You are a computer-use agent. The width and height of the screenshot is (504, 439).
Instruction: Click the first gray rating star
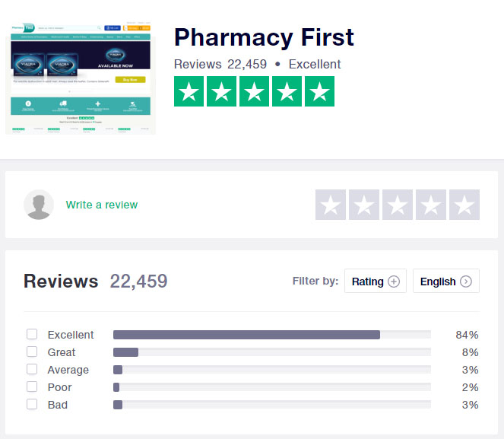coord(331,205)
